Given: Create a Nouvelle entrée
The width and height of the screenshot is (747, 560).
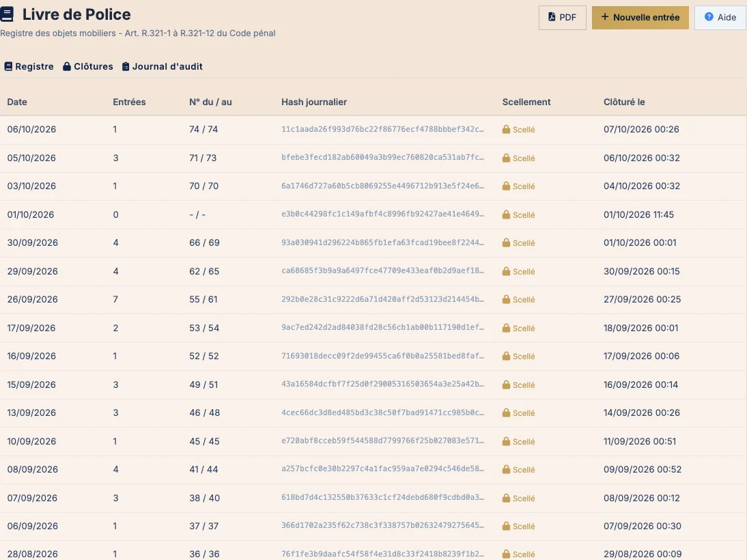Looking at the screenshot, I should click(x=640, y=18).
